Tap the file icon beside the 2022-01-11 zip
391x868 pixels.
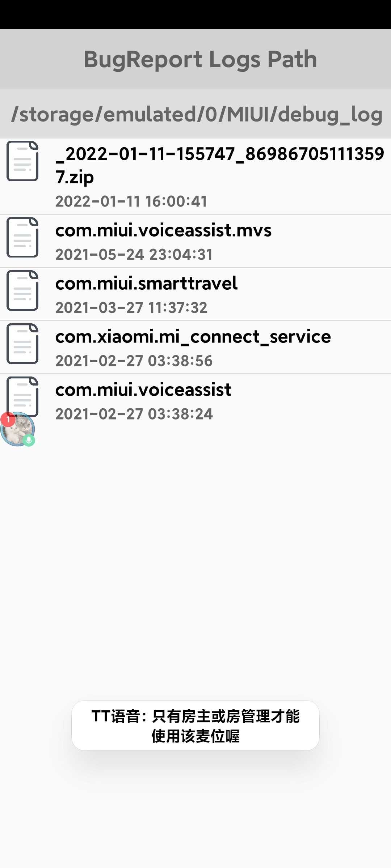point(22,161)
